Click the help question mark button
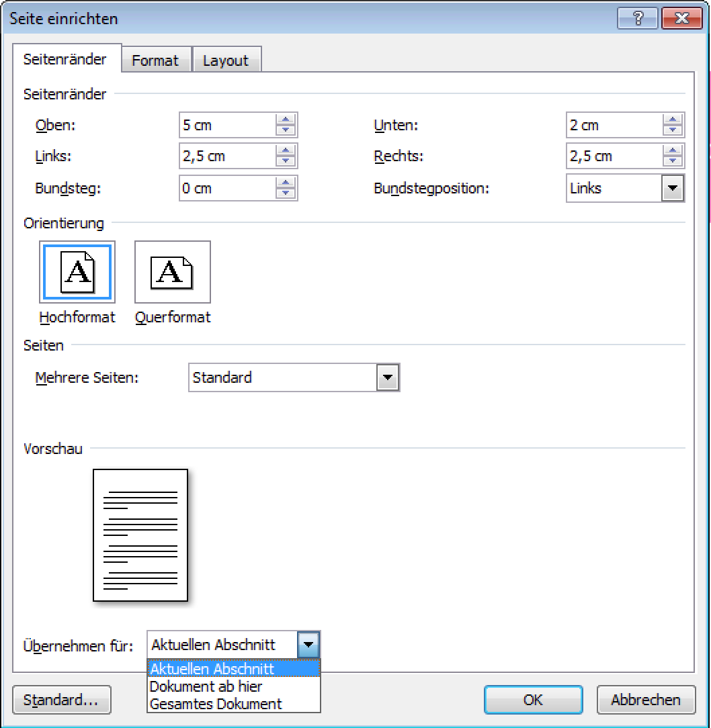The height and width of the screenshot is (728, 711). click(x=637, y=18)
